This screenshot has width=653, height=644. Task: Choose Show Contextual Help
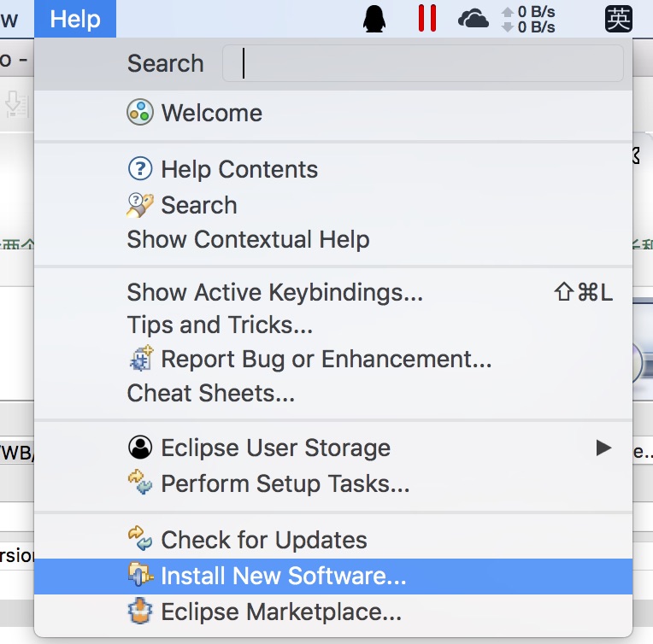click(x=333, y=239)
